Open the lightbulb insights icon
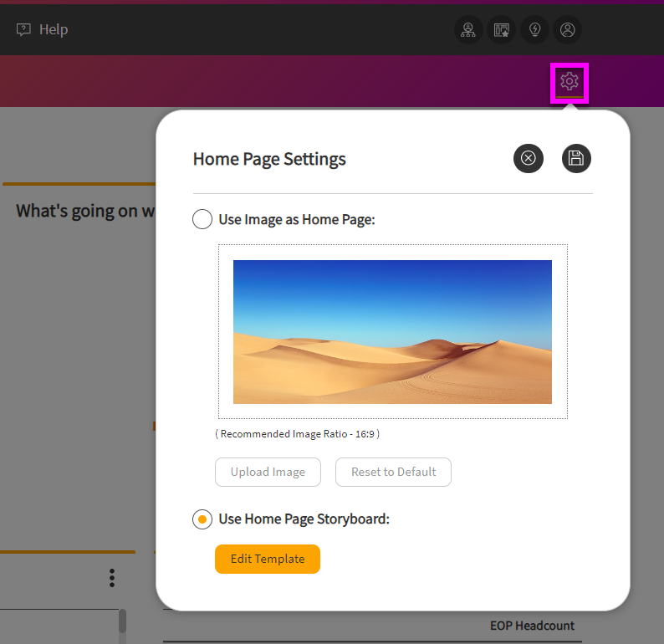 [534, 30]
